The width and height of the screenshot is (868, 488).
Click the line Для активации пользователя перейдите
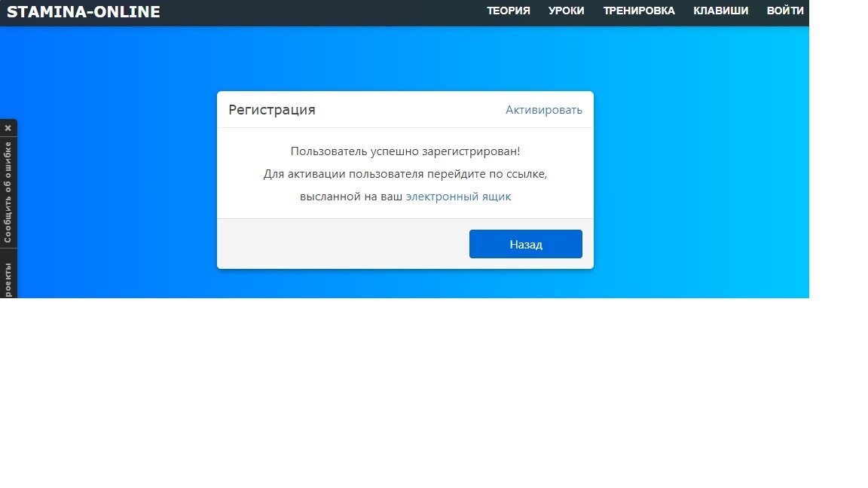(x=405, y=174)
